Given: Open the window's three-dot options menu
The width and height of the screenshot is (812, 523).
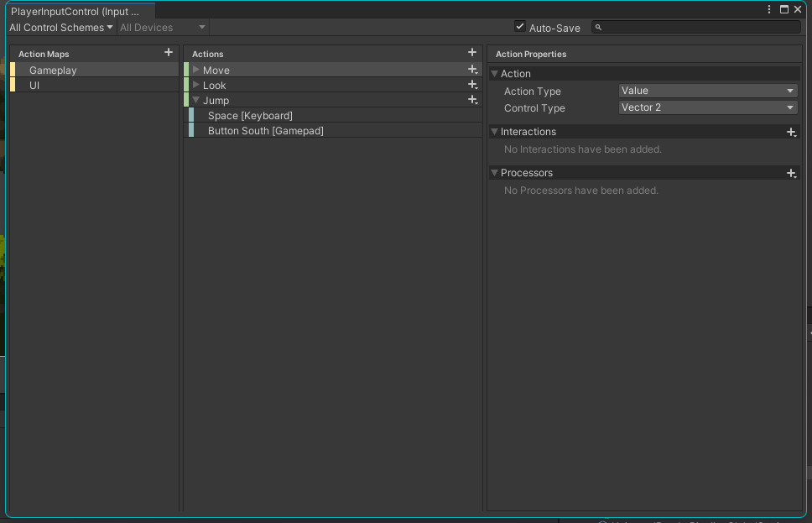Looking at the screenshot, I should coord(770,10).
